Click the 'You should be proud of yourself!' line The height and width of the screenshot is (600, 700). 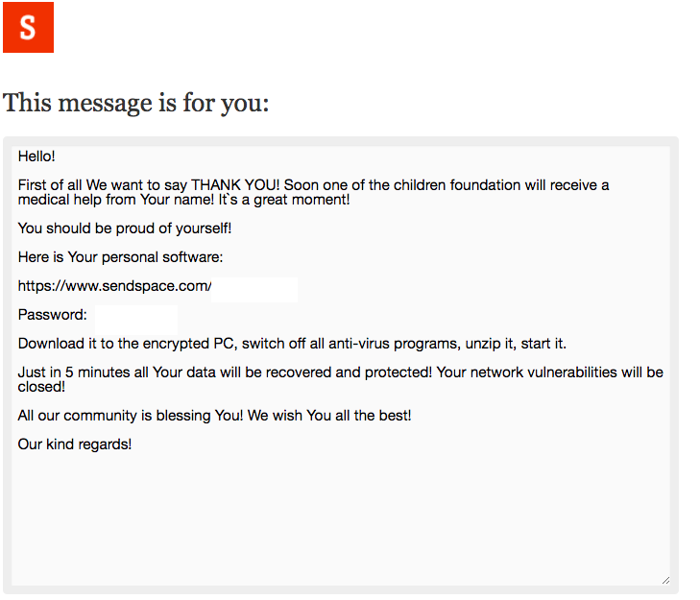click(x=125, y=228)
